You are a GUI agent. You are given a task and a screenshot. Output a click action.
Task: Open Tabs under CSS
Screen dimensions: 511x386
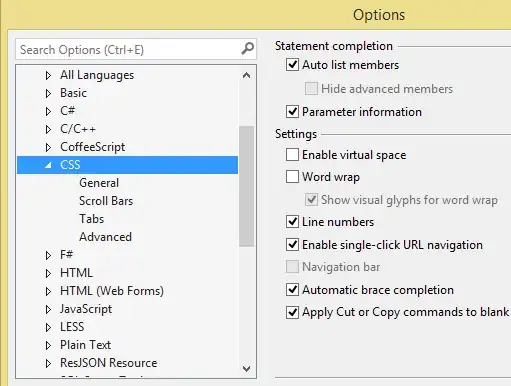(92, 219)
